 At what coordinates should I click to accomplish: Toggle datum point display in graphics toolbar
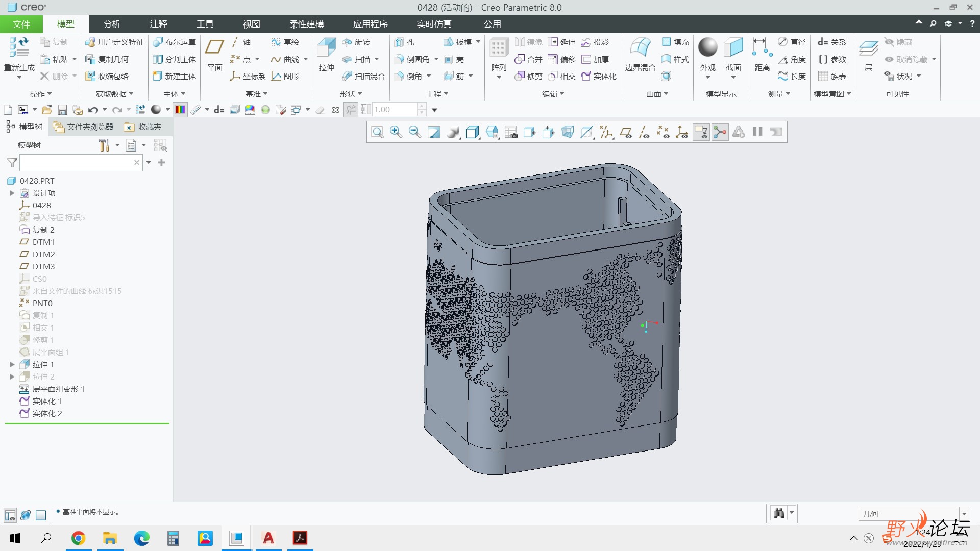pyautogui.click(x=663, y=132)
